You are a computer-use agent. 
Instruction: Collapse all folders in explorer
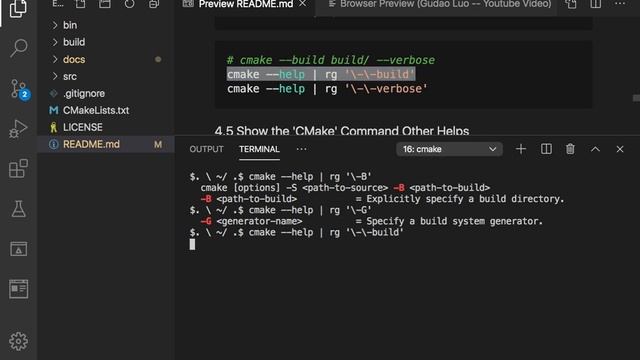coord(154,4)
